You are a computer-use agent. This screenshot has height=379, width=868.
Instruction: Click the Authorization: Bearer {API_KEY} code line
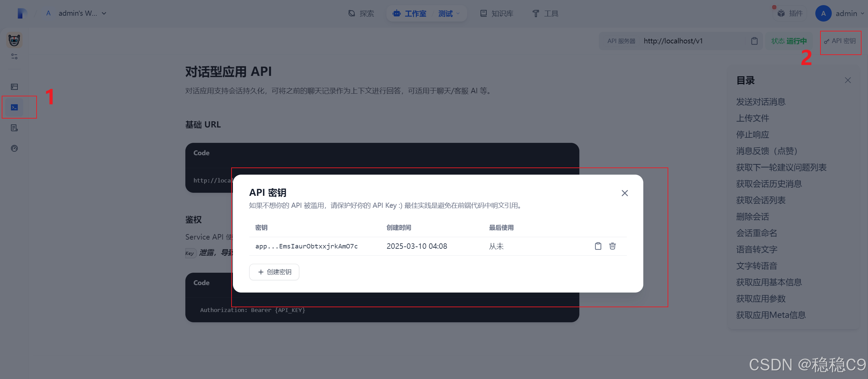(x=252, y=310)
